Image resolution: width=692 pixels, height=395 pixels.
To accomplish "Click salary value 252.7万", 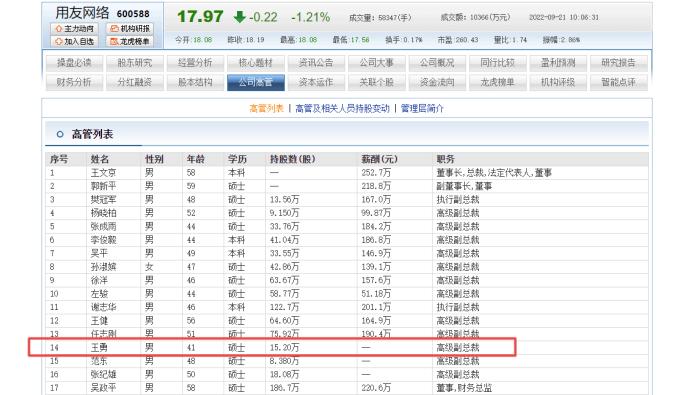I will 376,173.
